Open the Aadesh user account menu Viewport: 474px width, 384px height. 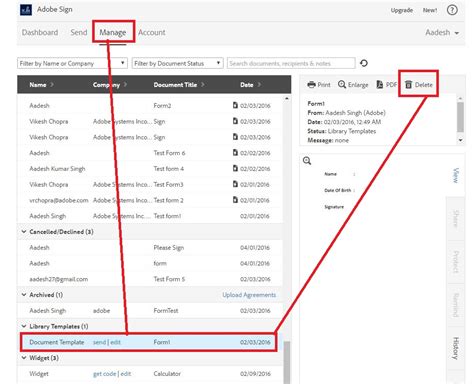442,32
